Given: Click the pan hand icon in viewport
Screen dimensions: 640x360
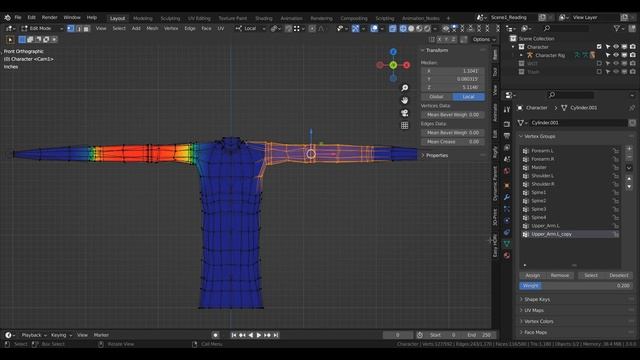Looking at the screenshot, I should (404, 100).
